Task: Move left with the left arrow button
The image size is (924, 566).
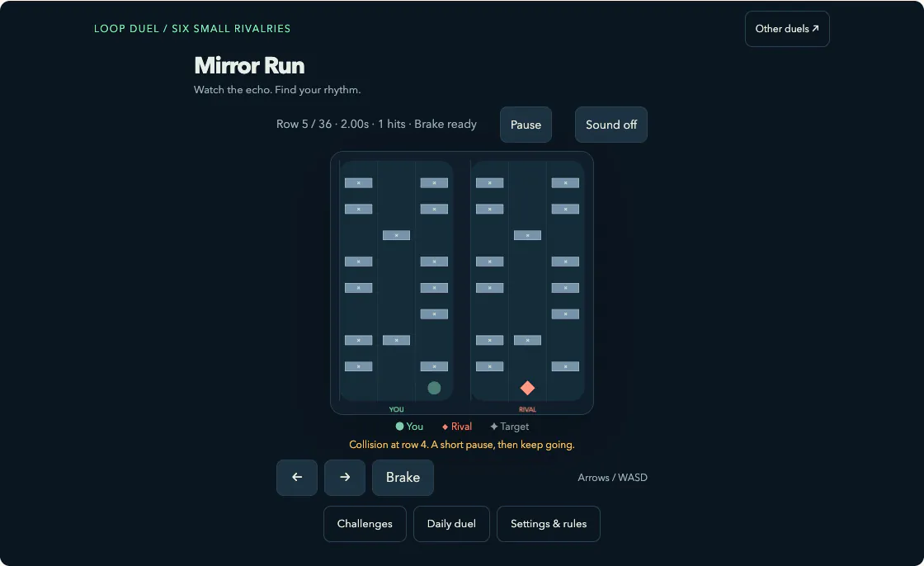Action: (x=297, y=478)
